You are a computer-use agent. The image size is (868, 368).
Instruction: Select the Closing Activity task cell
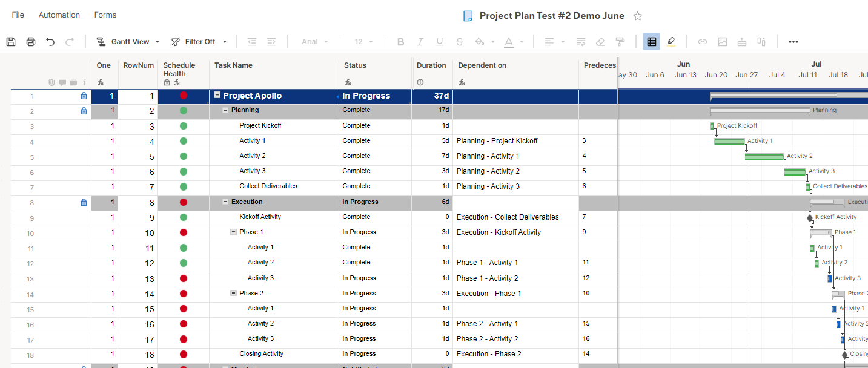click(261, 354)
